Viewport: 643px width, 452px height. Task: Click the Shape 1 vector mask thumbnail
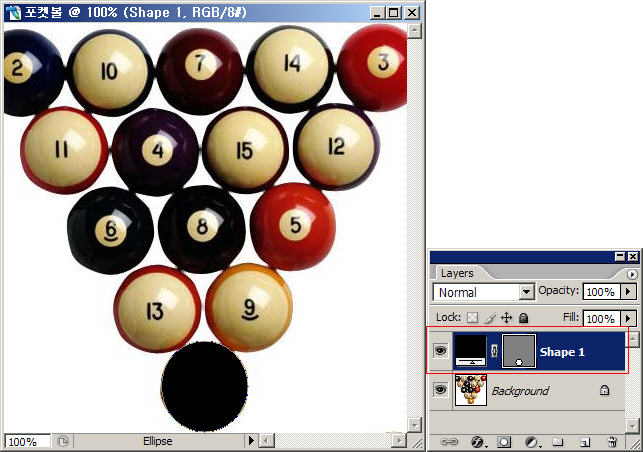[x=519, y=350]
